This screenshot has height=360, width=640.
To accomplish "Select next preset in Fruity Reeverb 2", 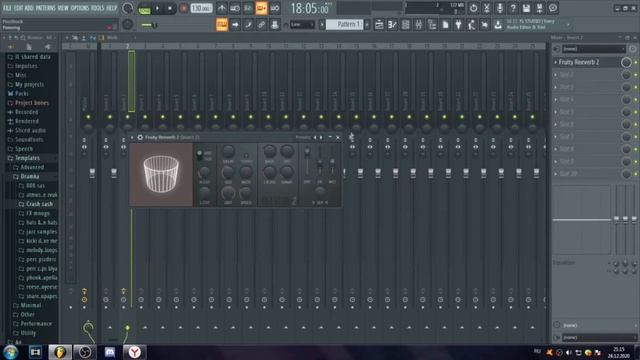I will (x=321, y=138).
